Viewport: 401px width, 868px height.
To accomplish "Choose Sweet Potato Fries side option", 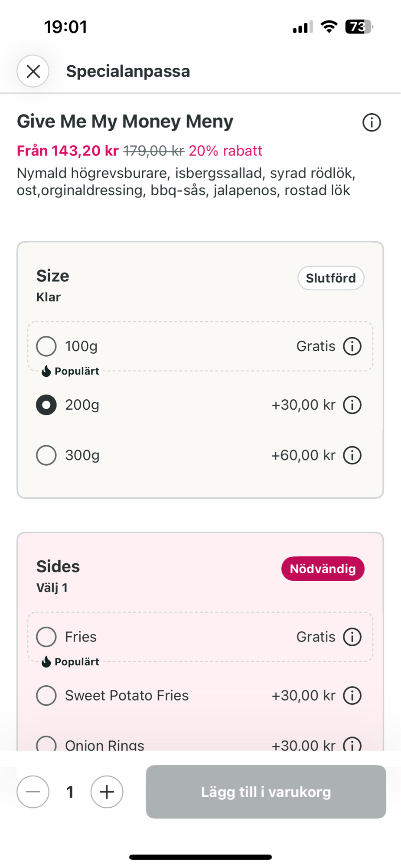I will [x=46, y=696].
